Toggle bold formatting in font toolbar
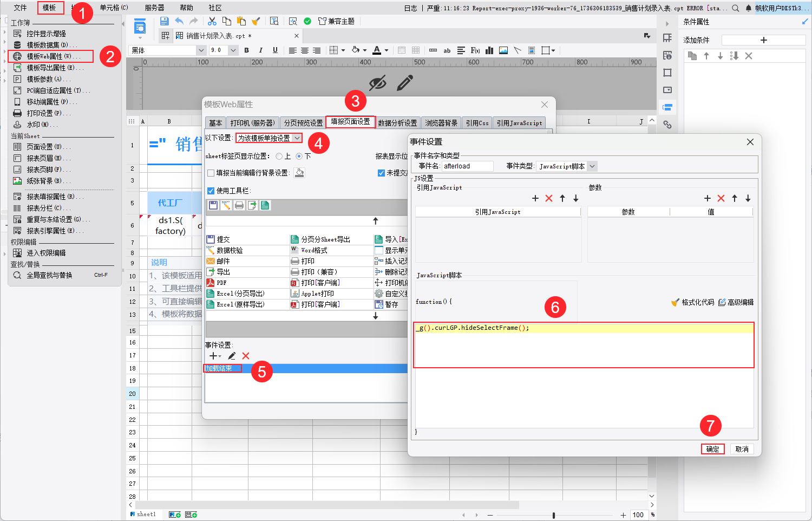 tap(246, 50)
